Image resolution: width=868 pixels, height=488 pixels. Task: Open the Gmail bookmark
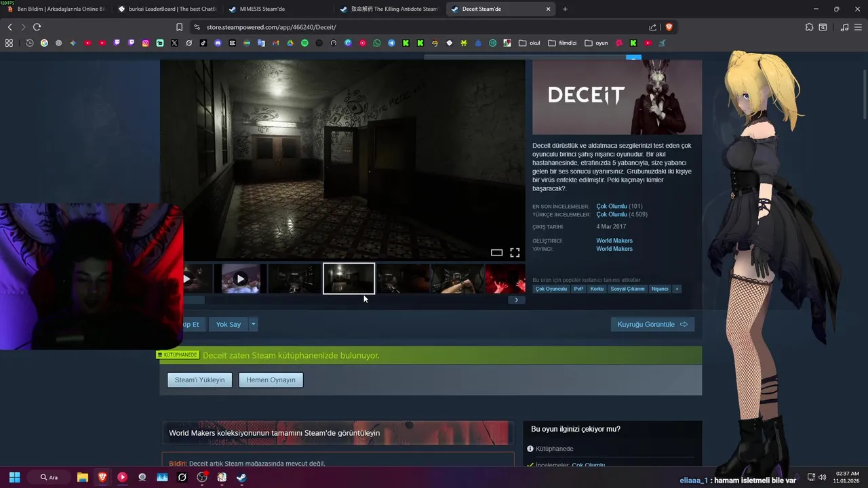pyautogui.click(x=275, y=43)
